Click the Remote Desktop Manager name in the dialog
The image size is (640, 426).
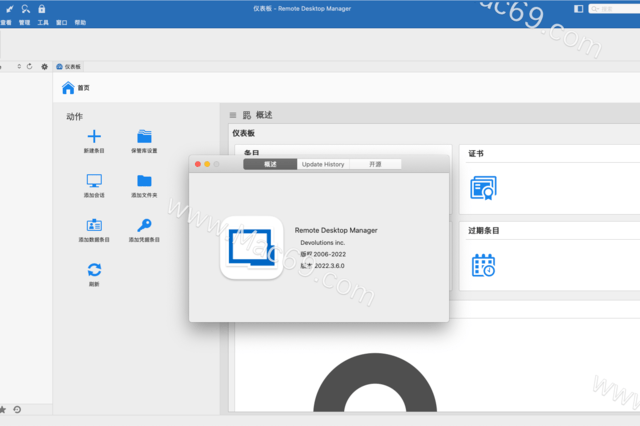pyautogui.click(x=336, y=230)
